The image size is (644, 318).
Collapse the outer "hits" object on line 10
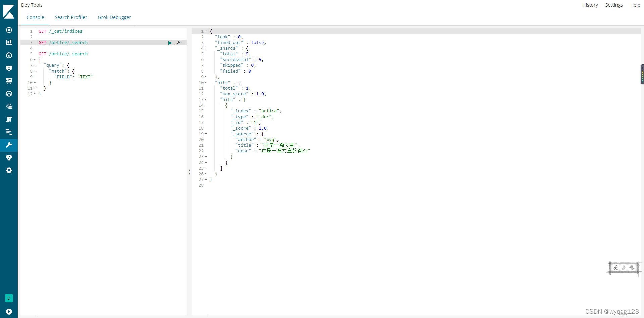click(x=206, y=83)
